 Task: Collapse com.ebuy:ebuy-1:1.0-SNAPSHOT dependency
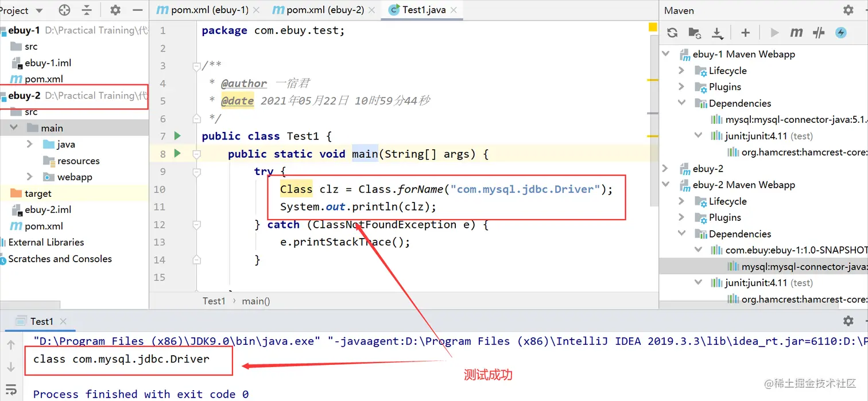(x=698, y=250)
